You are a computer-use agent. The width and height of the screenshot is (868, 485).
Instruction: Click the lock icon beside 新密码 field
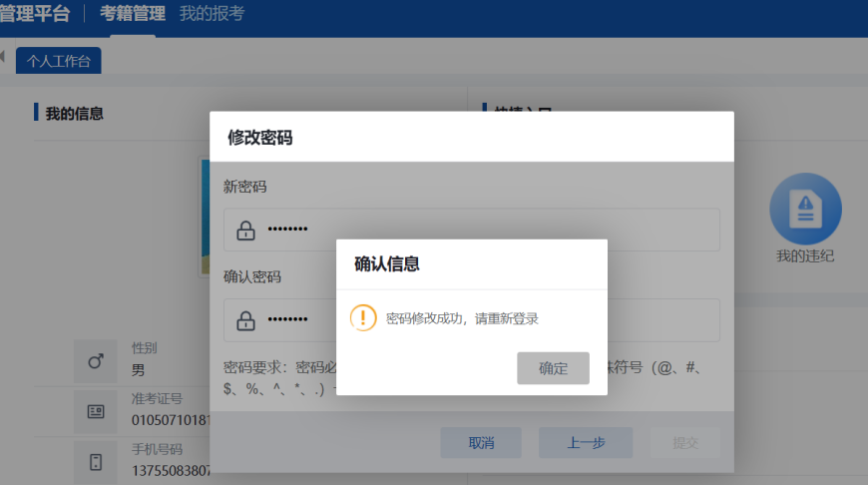pos(245,231)
